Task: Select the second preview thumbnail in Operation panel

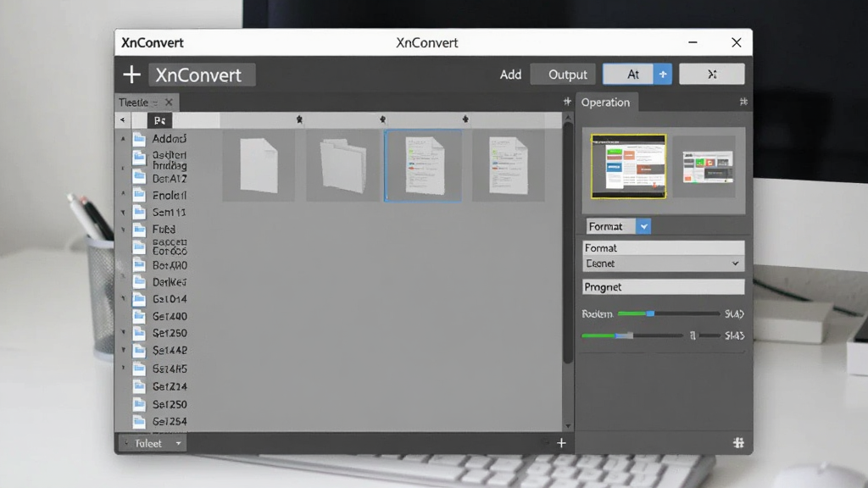Action: tap(707, 167)
